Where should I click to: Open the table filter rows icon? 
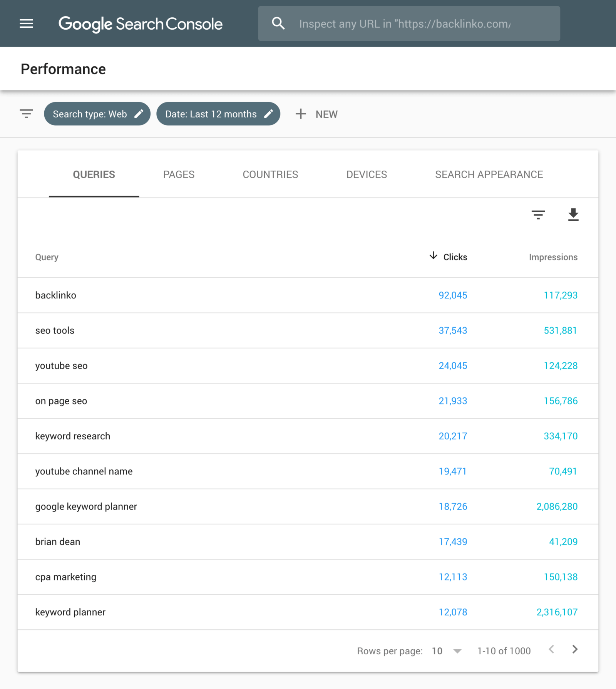pyautogui.click(x=538, y=215)
